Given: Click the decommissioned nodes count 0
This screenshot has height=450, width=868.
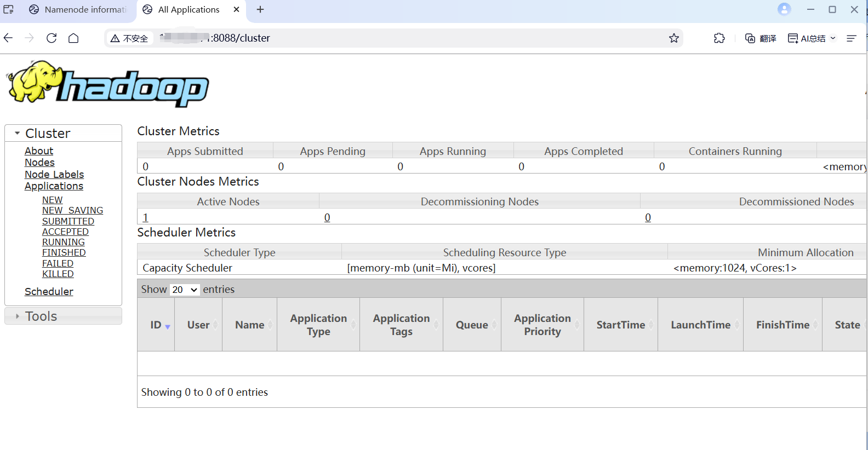Looking at the screenshot, I should point(648,217).
